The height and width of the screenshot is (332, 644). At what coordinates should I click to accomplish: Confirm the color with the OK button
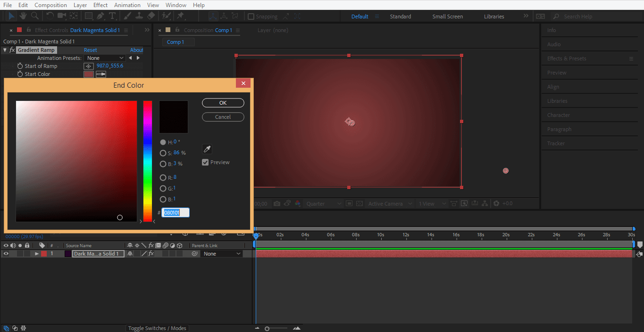click(223, 103)
